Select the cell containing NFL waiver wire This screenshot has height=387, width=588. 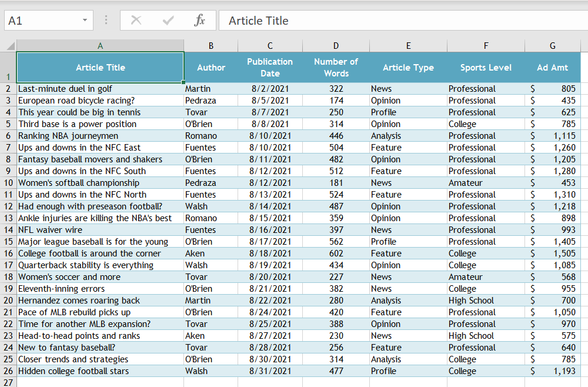pos(100,230)
